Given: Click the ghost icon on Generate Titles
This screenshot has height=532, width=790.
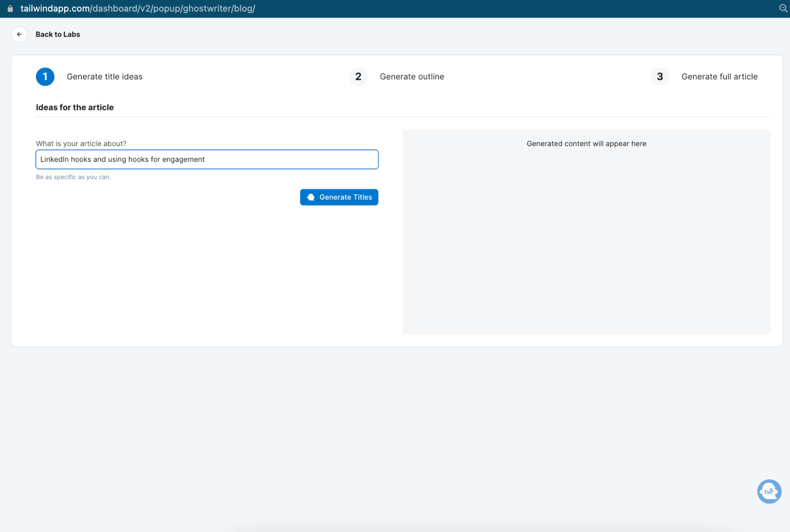Looking at the screenshot, I should tap(311, 197).
